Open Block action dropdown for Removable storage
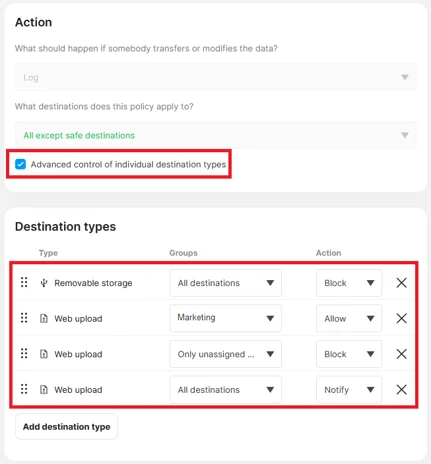 [349, 283]
